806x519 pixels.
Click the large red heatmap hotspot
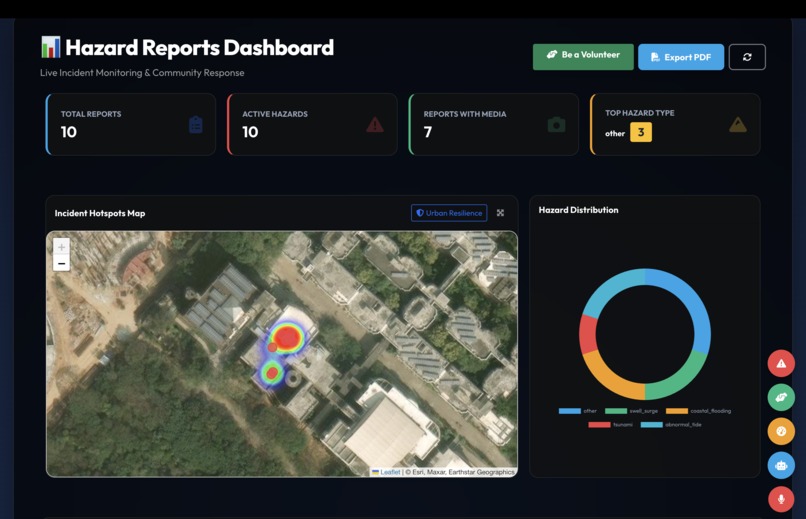pos(287,338)
